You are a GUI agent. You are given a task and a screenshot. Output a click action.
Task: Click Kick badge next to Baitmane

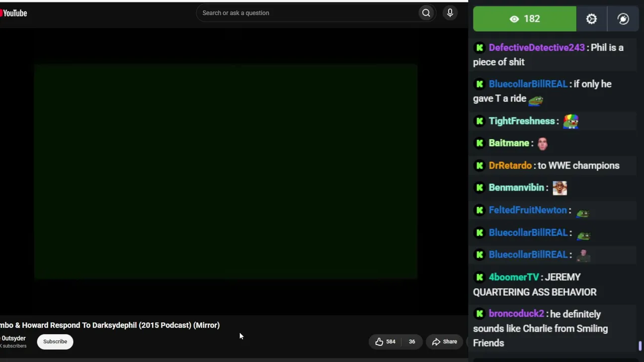click(479, 143)
